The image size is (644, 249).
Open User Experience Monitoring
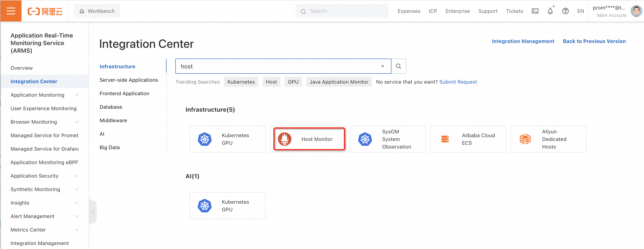[43, 108]
